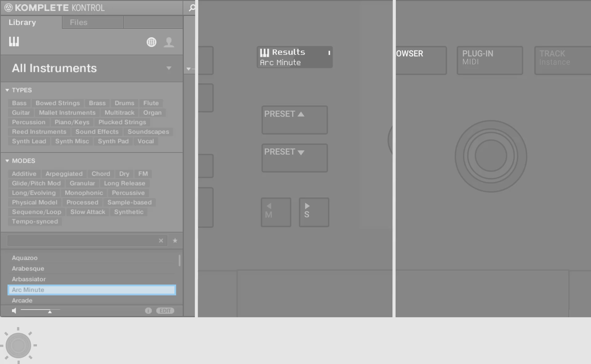This screenshot has width=591, height=364.
Task: Click the PRESET up button
Action: [295, 120]
